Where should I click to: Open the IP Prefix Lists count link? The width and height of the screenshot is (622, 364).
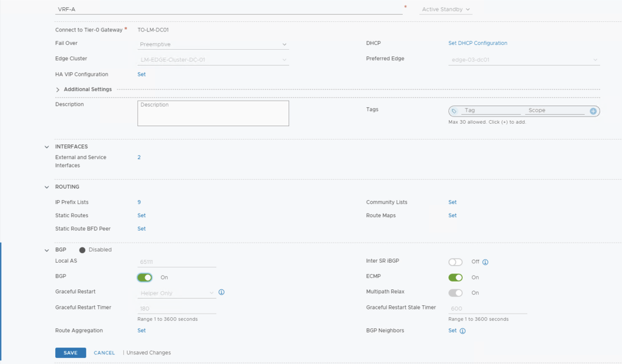coord(139,202)
